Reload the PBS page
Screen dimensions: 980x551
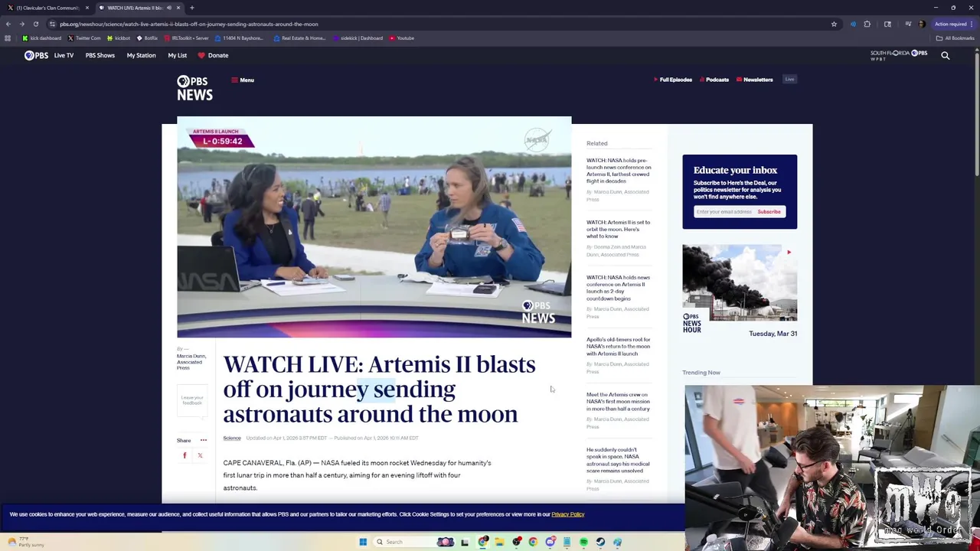click(35, 24)
